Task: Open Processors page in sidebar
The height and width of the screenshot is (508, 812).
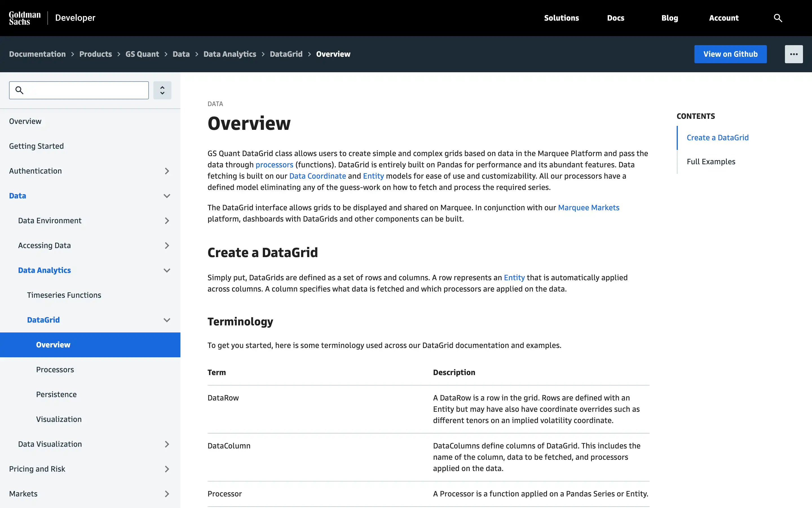Action: click(55, 370)
